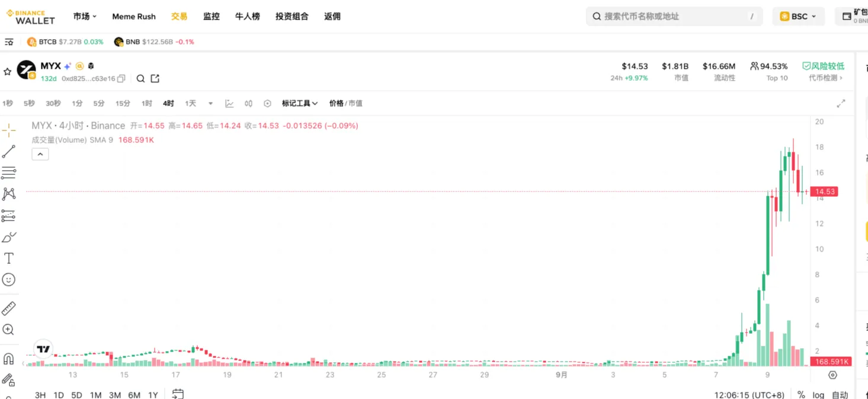This screenshot has height=399, width=868.
Task: Toggle magnet mode for drawings
Action: 9,359
